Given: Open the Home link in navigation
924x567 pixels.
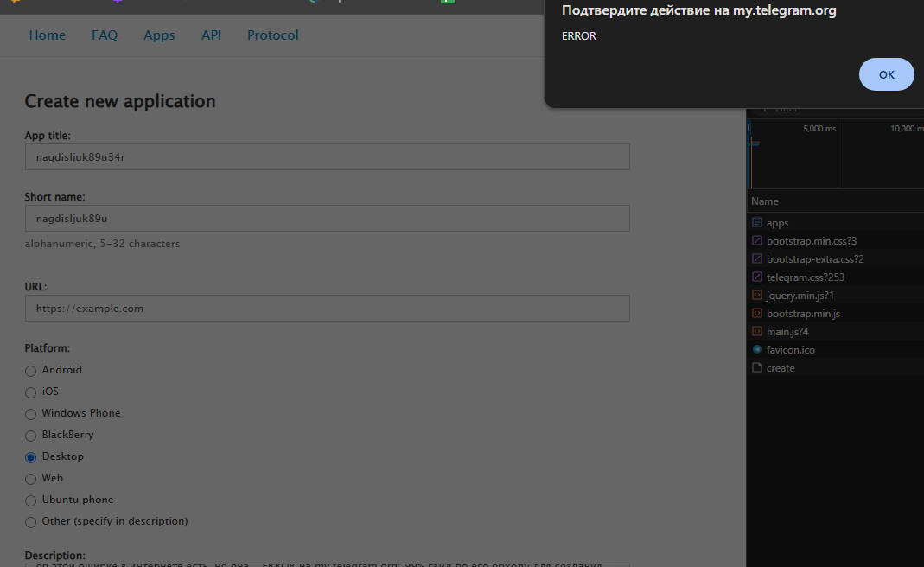Looking at the screenshot, I should point(48,35).
